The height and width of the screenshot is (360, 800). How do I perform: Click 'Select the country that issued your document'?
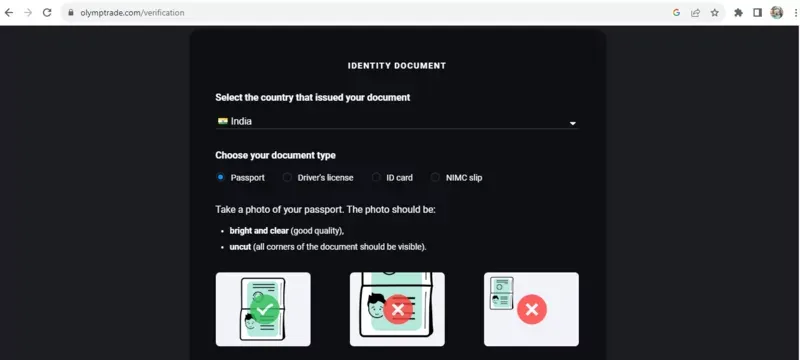[313, 97]
